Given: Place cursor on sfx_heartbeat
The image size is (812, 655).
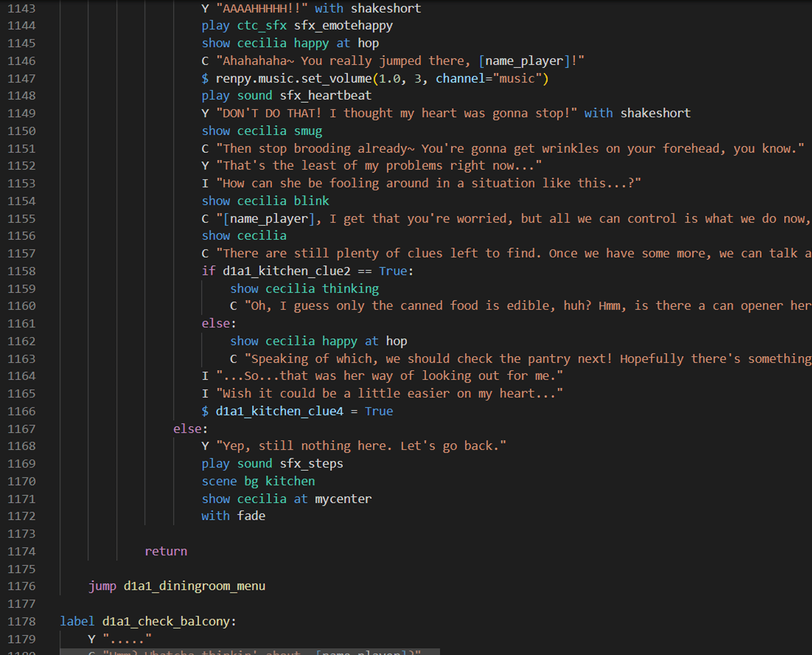Looking at the screenshot, I should [x=325, y=96].
